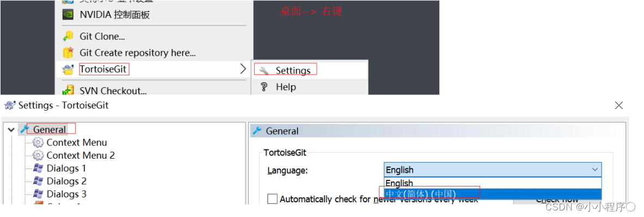The height and width of the screenshot is (217, 644).
Task: Click the Help question mark icon
Action: tap(264, 87)
